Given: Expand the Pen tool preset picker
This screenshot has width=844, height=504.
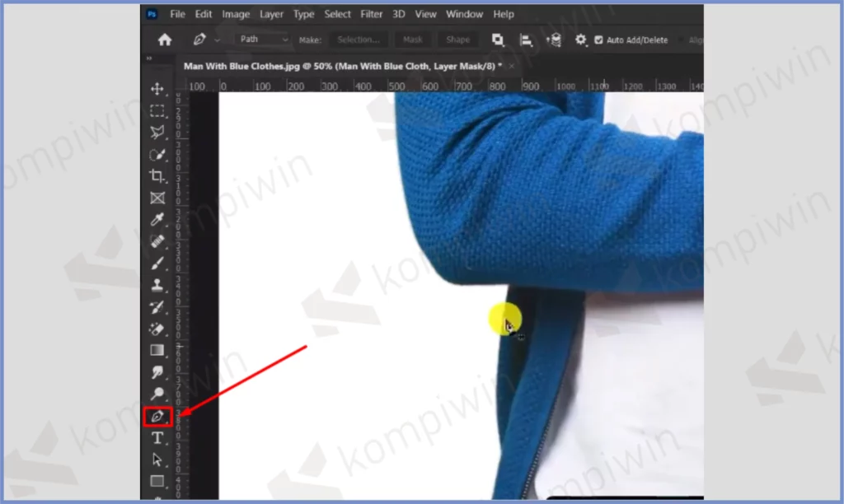Looking at the screenshot, I should [218, 40].
